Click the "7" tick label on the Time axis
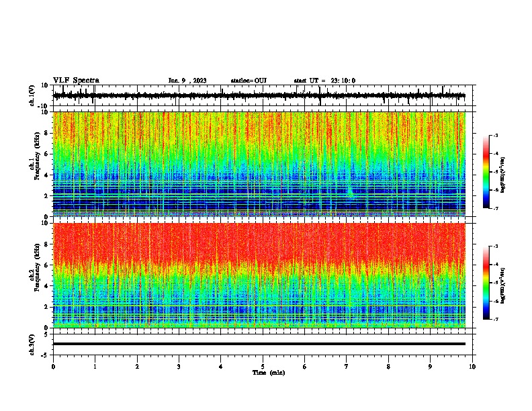Viewport: 532px width, 411px height. pyautogui.click(x=347, y=367)
